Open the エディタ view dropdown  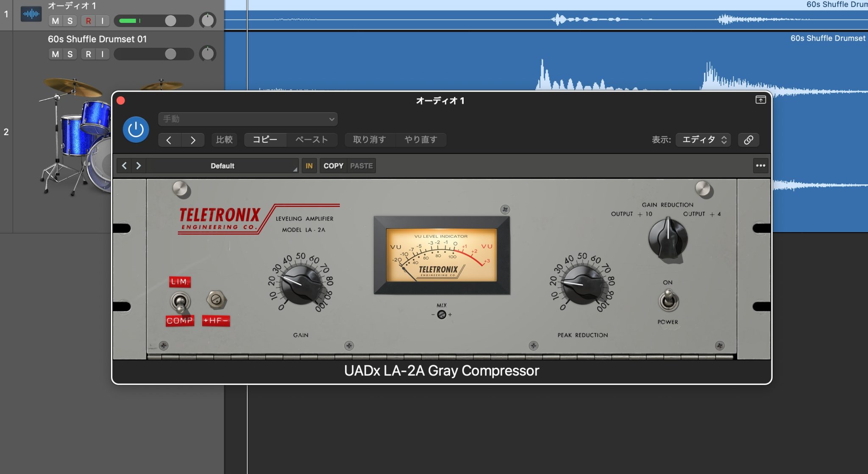[702, 140]
